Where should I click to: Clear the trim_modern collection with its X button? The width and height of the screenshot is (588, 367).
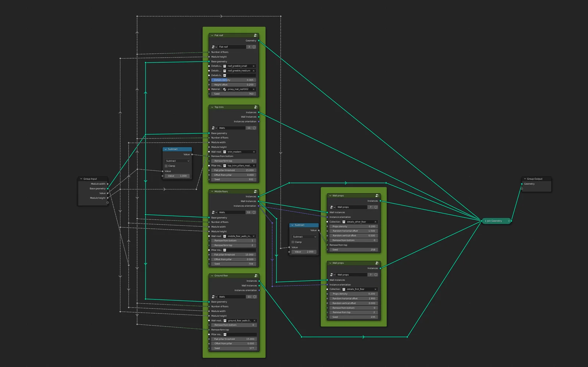tap(254, 152)
